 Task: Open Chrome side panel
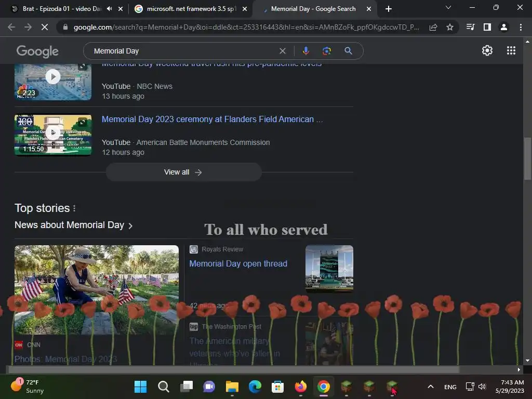point(487,27)
